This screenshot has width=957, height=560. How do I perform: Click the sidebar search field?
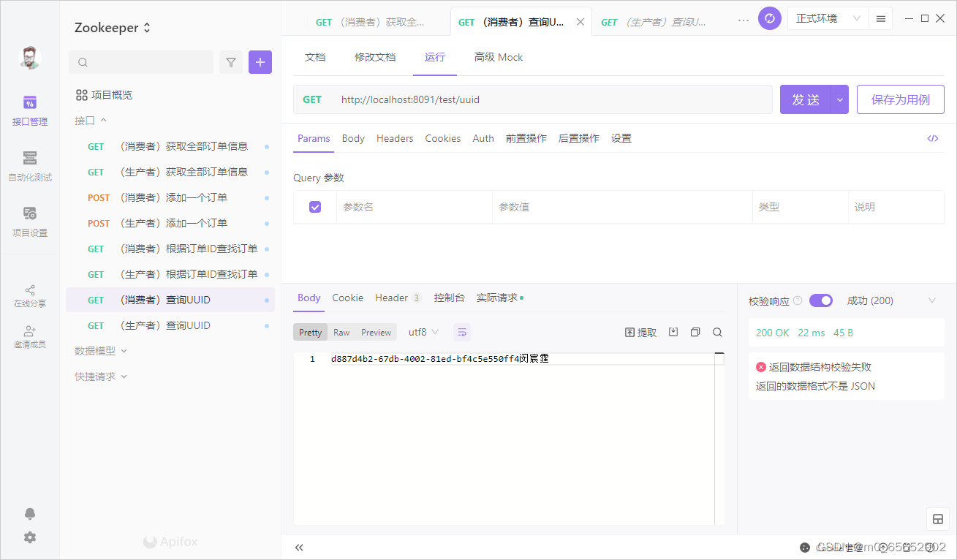click(141, 62)
